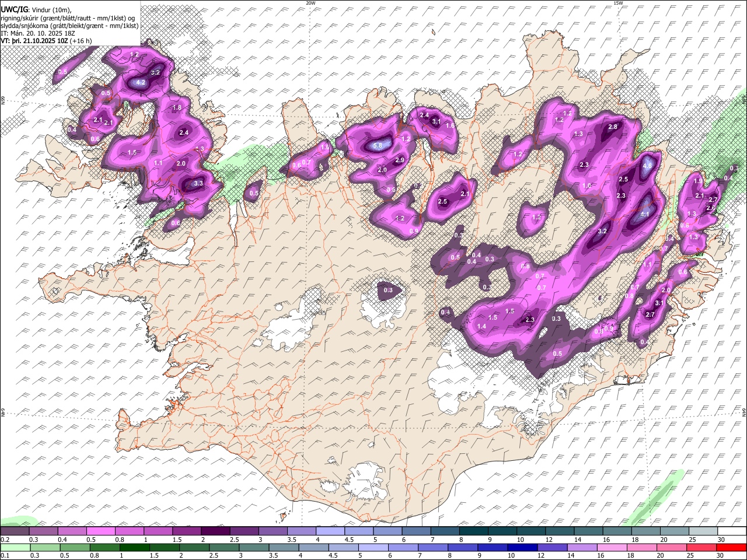This screenshot has width=747, height=560.
Task: Select the 1.5 purple swatch, upper legend row
Action: [186, 531]
